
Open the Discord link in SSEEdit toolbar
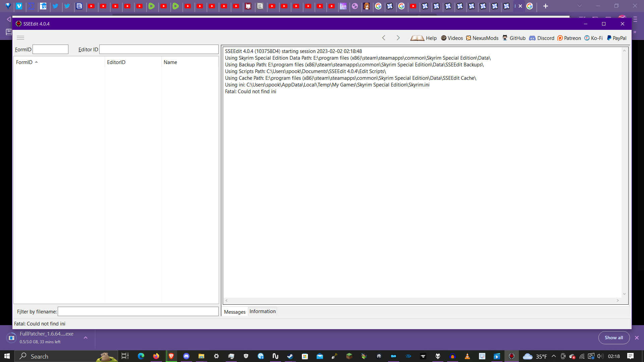pos(542,38)
